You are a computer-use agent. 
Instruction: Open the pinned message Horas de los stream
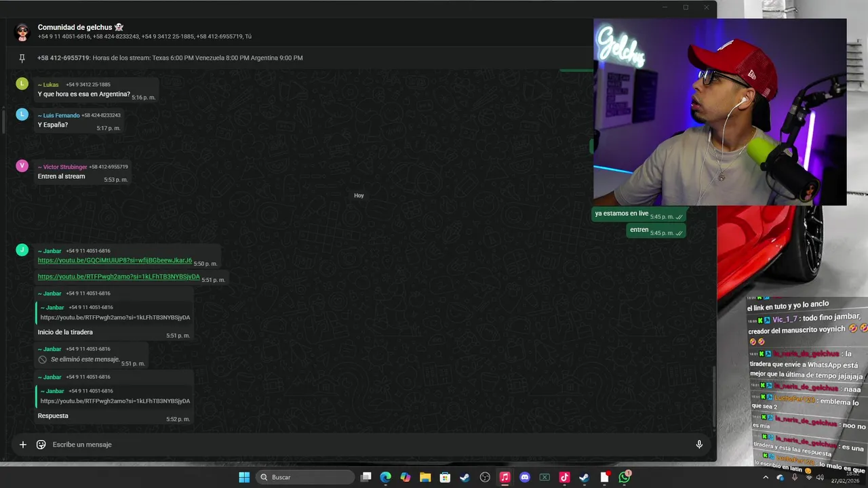(170, 58)
